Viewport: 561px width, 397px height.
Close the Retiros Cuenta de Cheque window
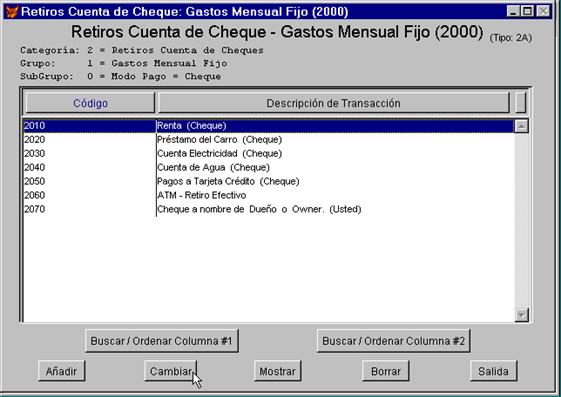pos(543,11)
